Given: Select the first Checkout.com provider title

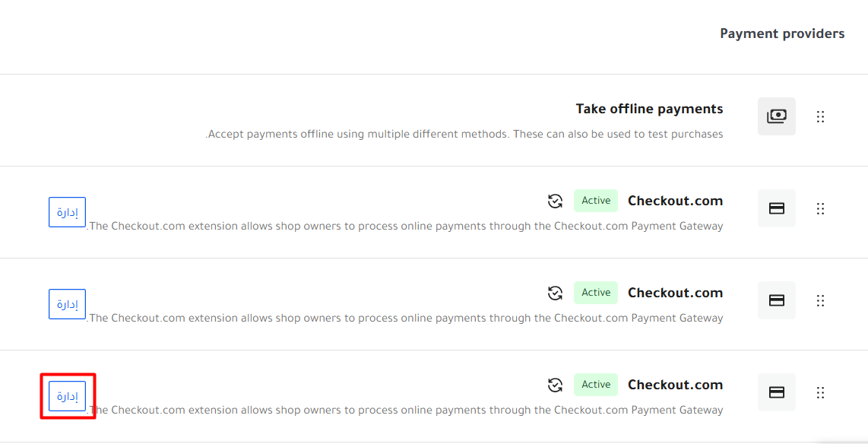Looking at the screenshot, I should coord(675,201).
